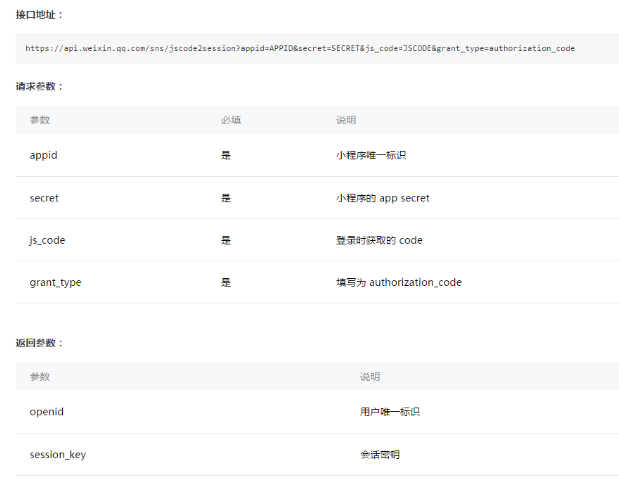The width and height of the screenshot is (619, 485).
Task: Click the 是 value in the appid row
Action: point(226,156)
